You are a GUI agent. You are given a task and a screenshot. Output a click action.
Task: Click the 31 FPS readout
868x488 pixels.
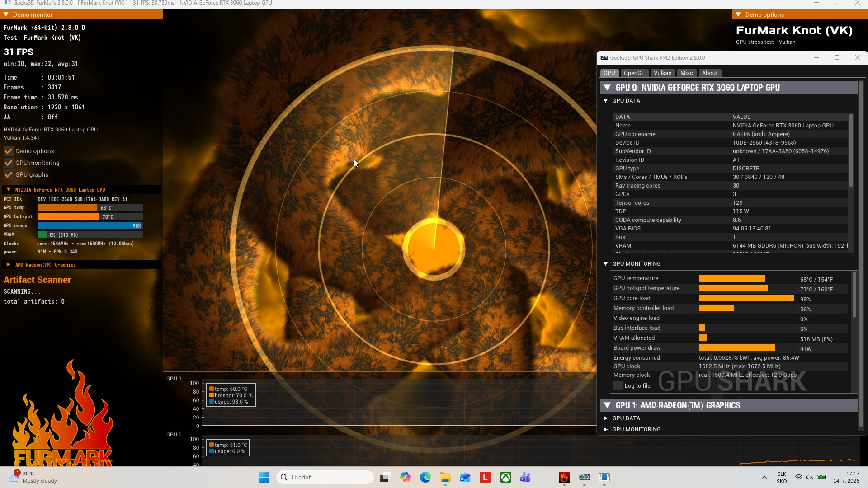pos(19,52)
